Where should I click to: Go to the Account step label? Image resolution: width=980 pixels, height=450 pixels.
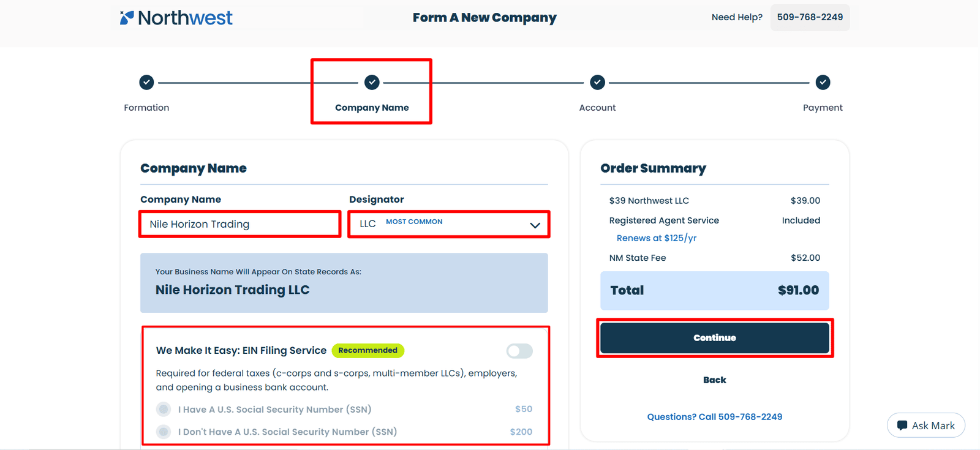pyautogui.click(x=597, y=108)
